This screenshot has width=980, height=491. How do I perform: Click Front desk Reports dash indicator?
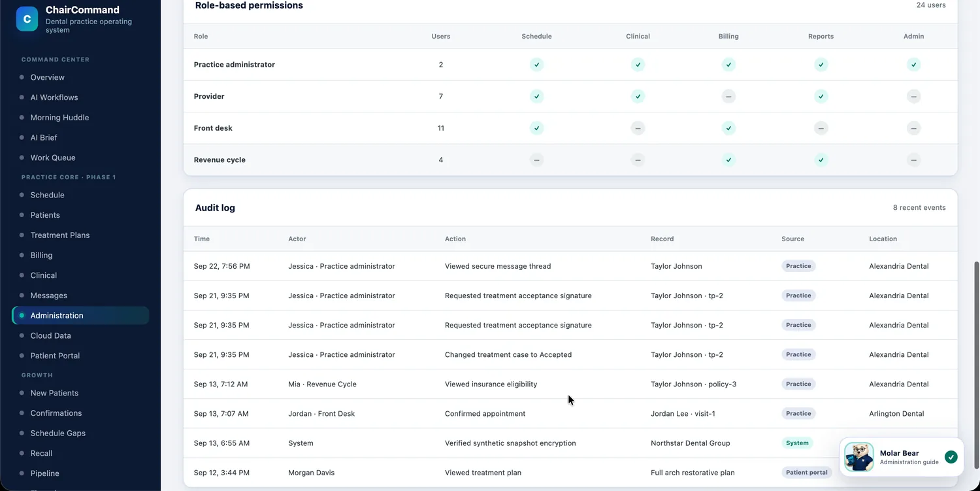click(821, 128)
